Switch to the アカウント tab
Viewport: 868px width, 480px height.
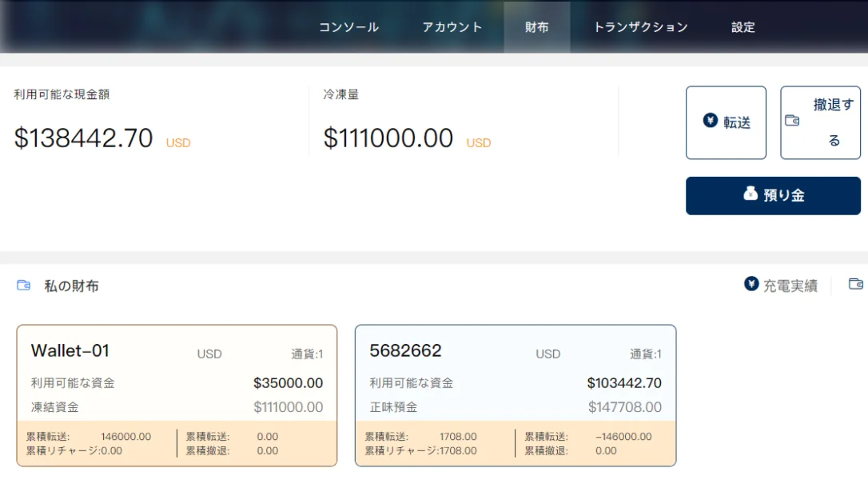[x=452, y=27]
